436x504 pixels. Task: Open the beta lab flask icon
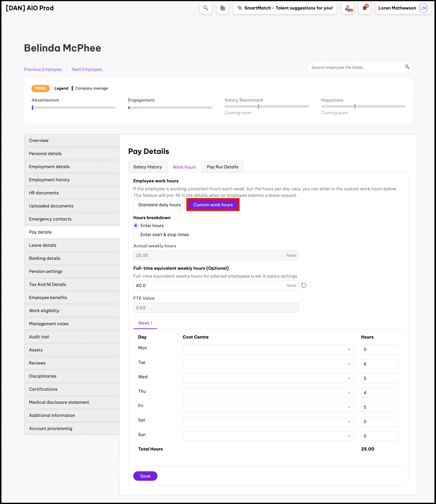pos(348,8)
